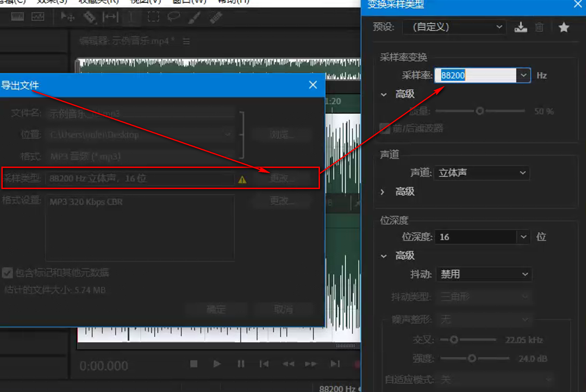
Task: Open the 声道 channel dropdown
Action: tap(482, 173)
